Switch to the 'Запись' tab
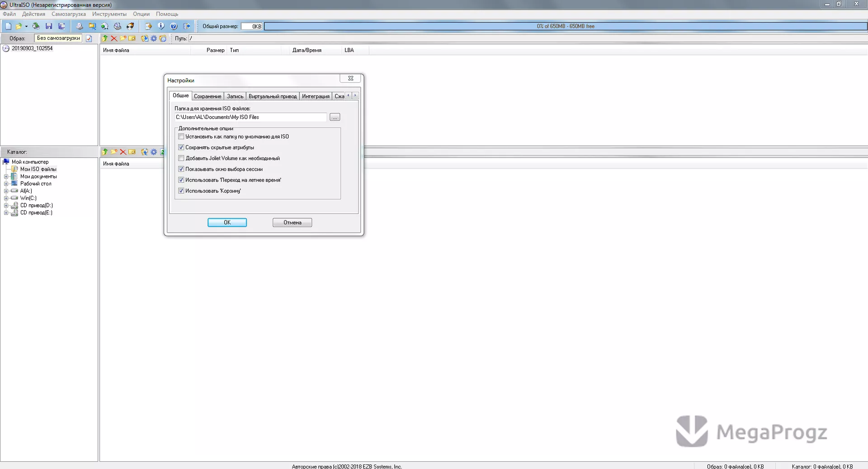This screenshot has width=868, height=469. pos(235,96)
